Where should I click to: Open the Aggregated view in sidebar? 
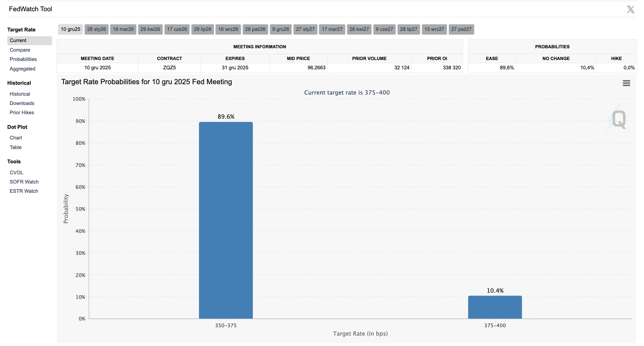click(22, 69)
